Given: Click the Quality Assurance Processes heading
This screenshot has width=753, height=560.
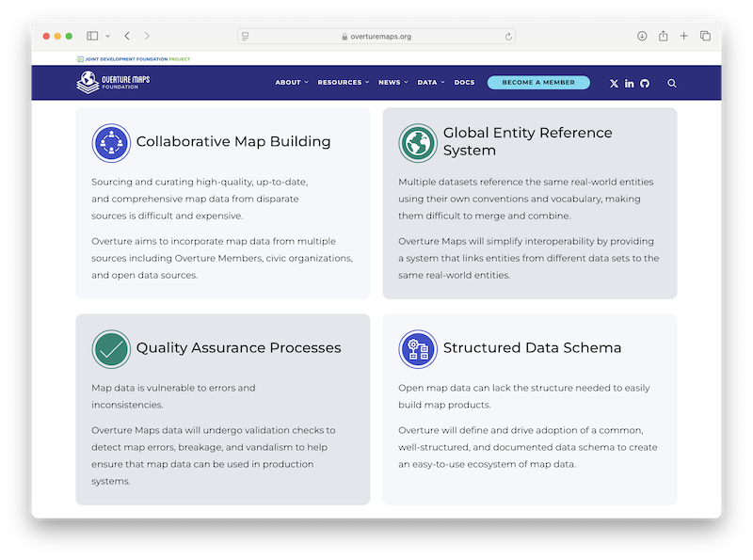Looking at the screenshot, I should 239,347.
